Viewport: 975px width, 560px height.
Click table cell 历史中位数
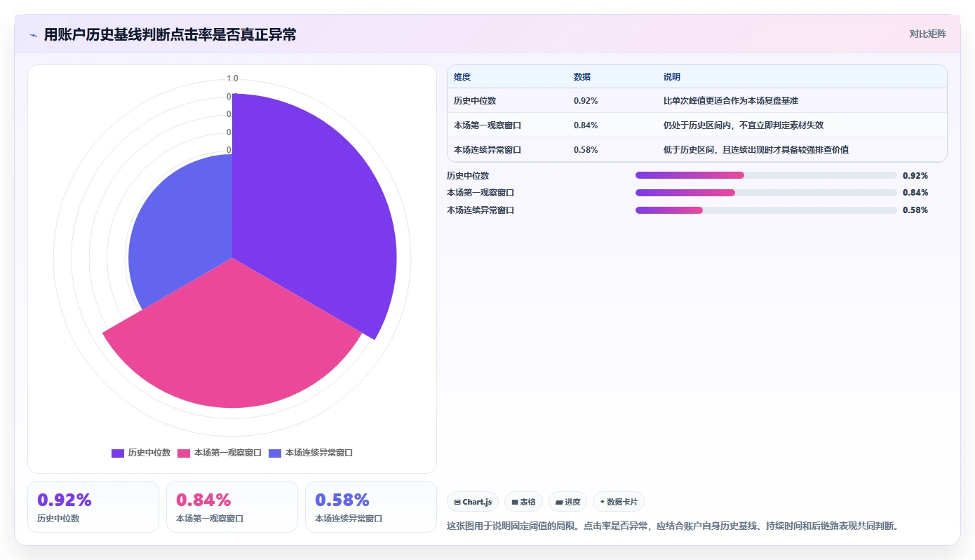tap(475, 101)
